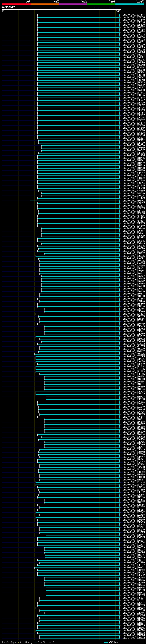
Task: Click the orange ~40% identity legend bar
Action: point(45,4)
